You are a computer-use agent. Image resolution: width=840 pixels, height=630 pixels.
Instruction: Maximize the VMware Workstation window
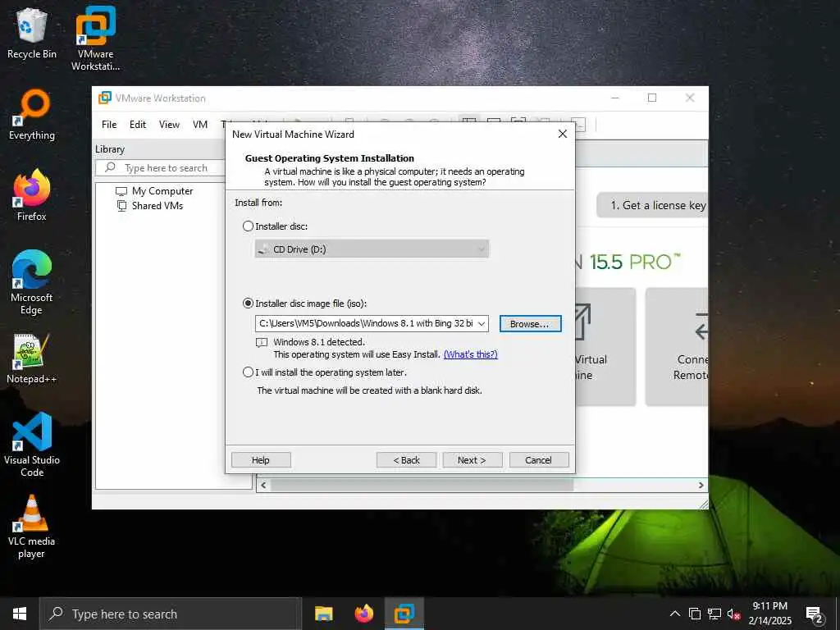pyautogui.click(x=652, y=98)
